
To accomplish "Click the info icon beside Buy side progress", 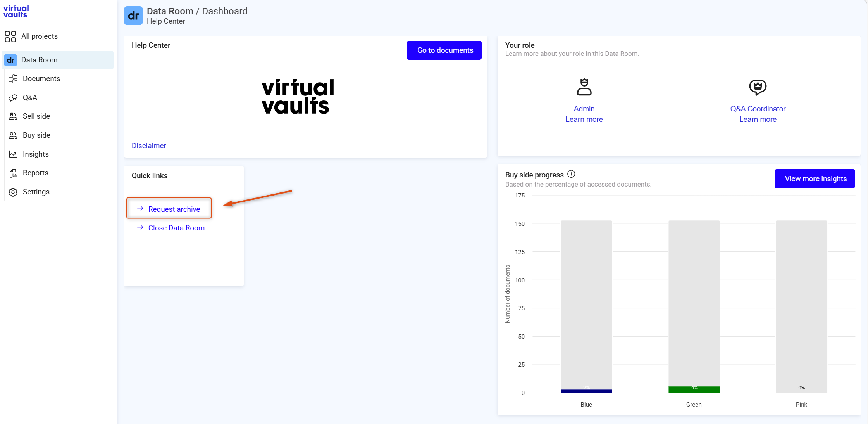I will click(x=571, y=174).
